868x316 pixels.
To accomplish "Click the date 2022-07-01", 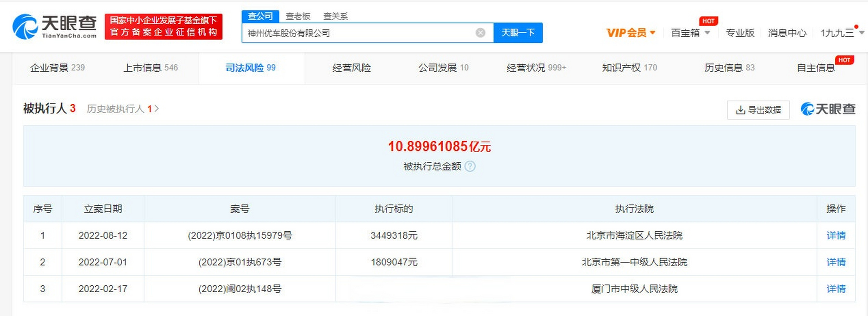I will point(103,262).
